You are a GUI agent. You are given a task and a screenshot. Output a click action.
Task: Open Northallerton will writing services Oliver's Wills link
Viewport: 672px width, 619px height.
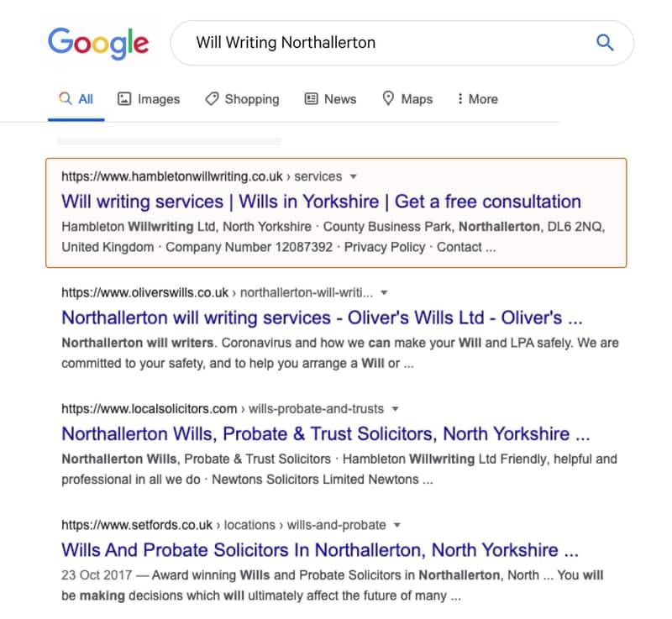click(322, 317)
